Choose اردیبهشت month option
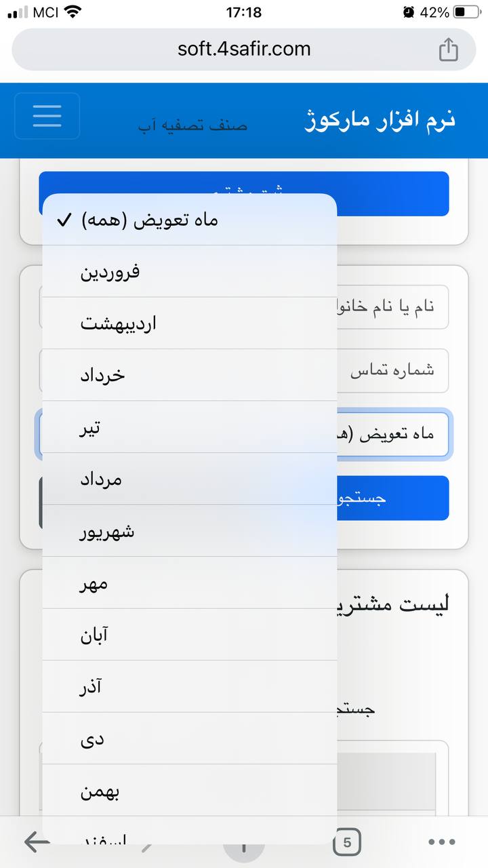The height and width of the screenshot is (868, 488). pyautogui.click(x=190, y=323)
